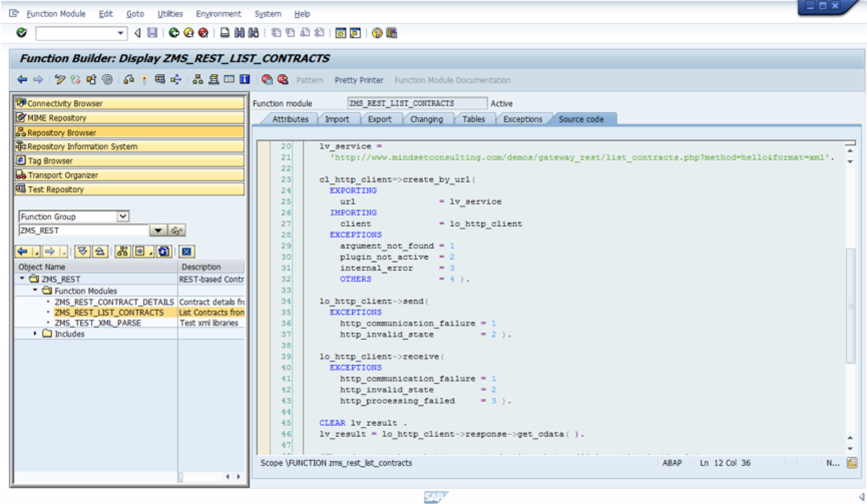Open the Utilities menu
Viewport: 867px width, 504px height.
pyautogui.click(x=170, y=14)
